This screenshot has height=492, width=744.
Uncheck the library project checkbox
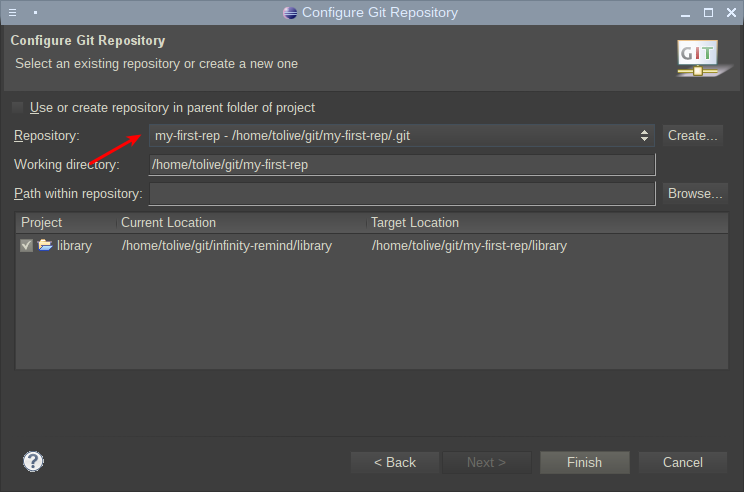pyautogui.click(x=26, y=245)
